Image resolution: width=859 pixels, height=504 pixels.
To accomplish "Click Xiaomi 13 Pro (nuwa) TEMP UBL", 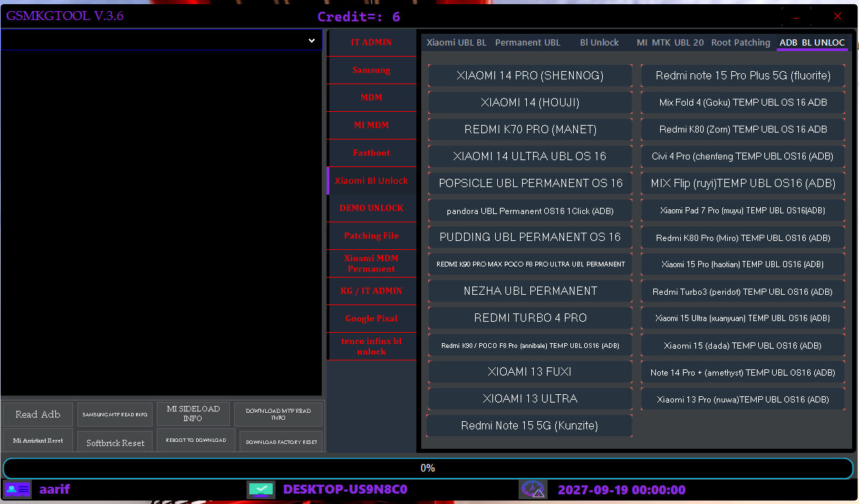I will (743, 399).
